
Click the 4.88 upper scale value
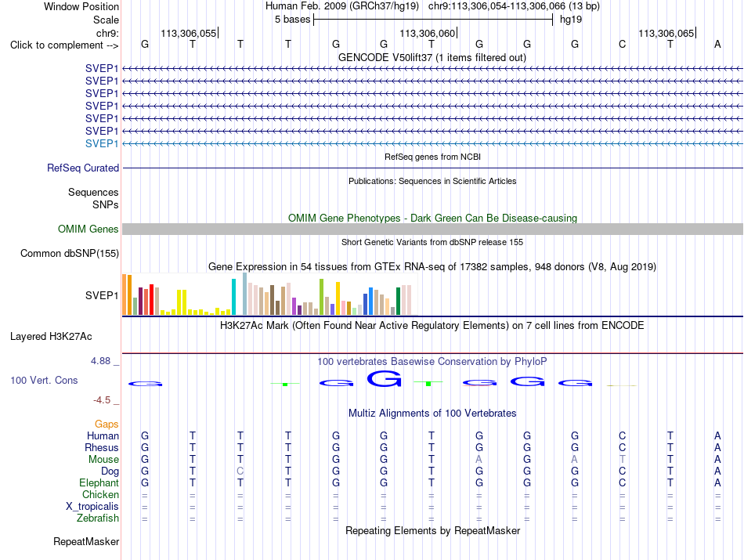(100, 361)
